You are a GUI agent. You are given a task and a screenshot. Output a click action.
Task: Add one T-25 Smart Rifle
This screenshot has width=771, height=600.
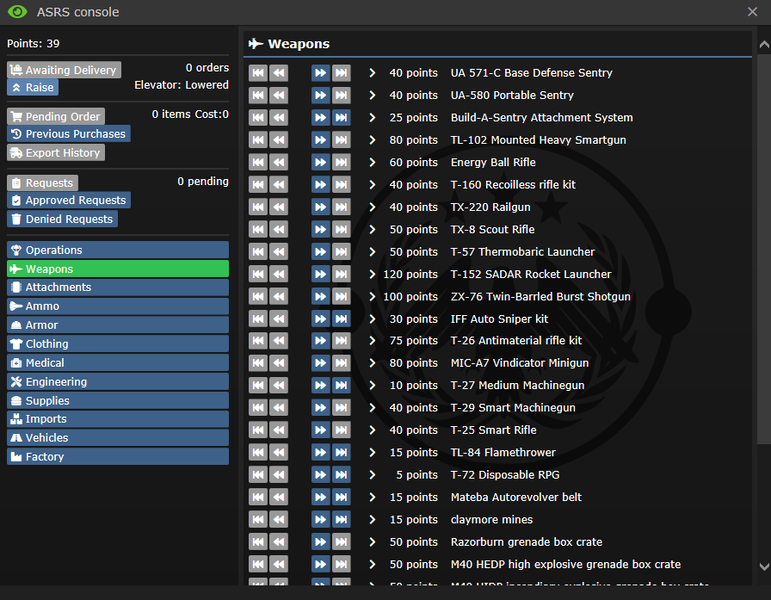coord(320,430)
